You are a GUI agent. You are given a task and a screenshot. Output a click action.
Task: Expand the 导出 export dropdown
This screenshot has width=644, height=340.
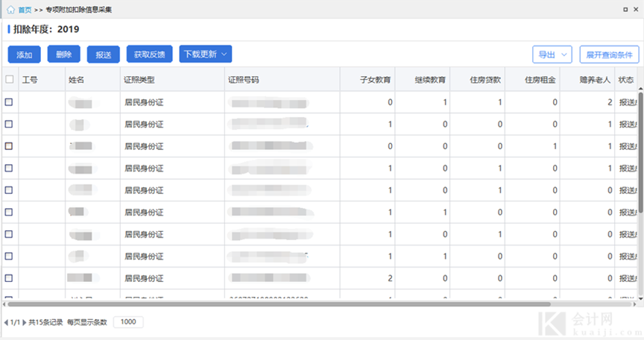click(552, 54)
